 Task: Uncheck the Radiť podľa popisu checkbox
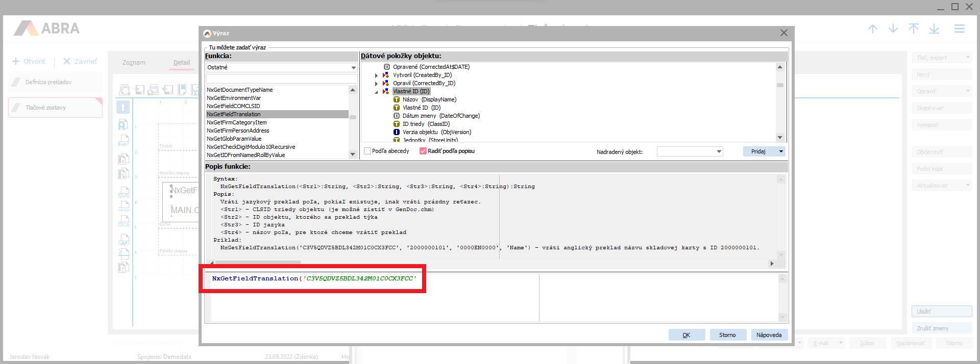[x=423, y=151]
